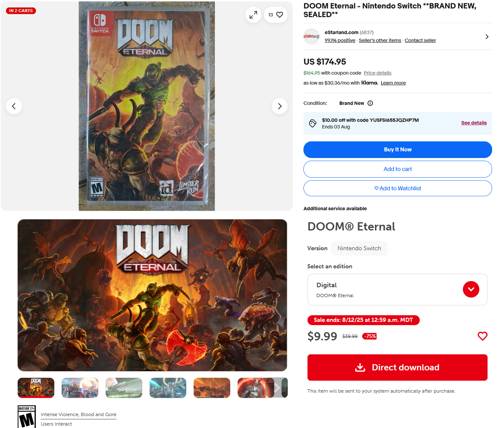The width and height of the screenshot is (504, 428).
Task: Open Seller's other items link
Action: coord(380,40)
